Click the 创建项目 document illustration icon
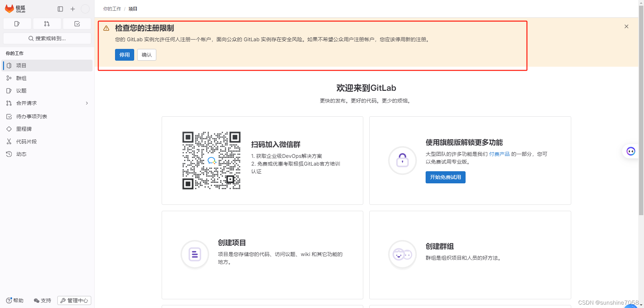 (x=195, y=255)
